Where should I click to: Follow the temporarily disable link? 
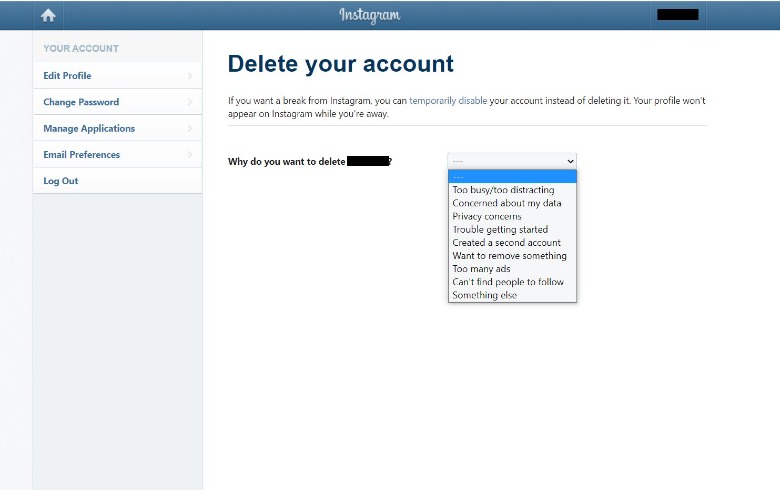pyautogui.click(x=448, y=101)
